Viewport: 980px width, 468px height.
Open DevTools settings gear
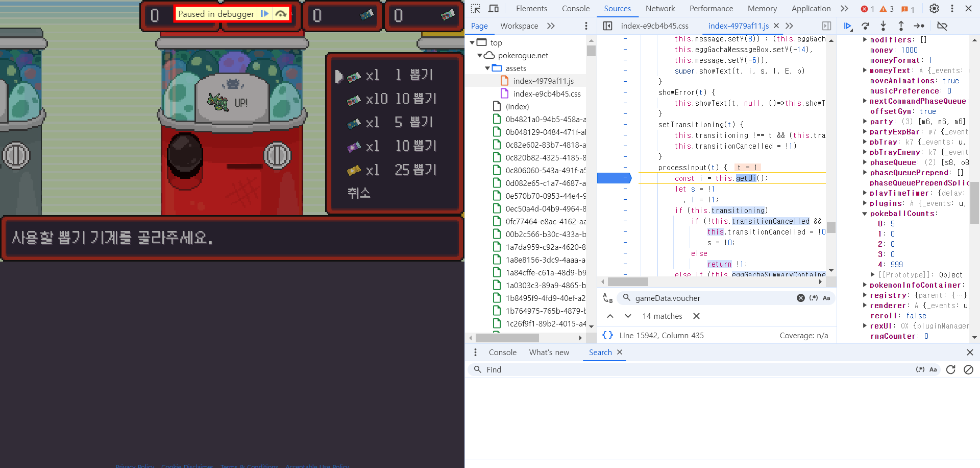click(x=934, y=9)
